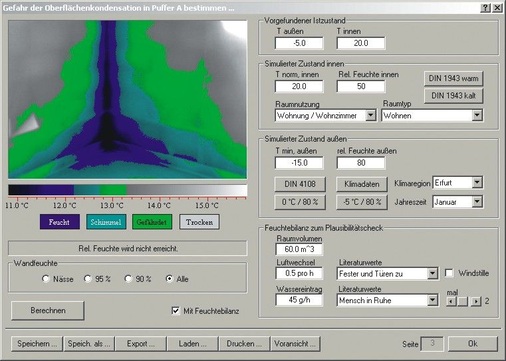Select the Nässe radio button

(x=46, y=279)
